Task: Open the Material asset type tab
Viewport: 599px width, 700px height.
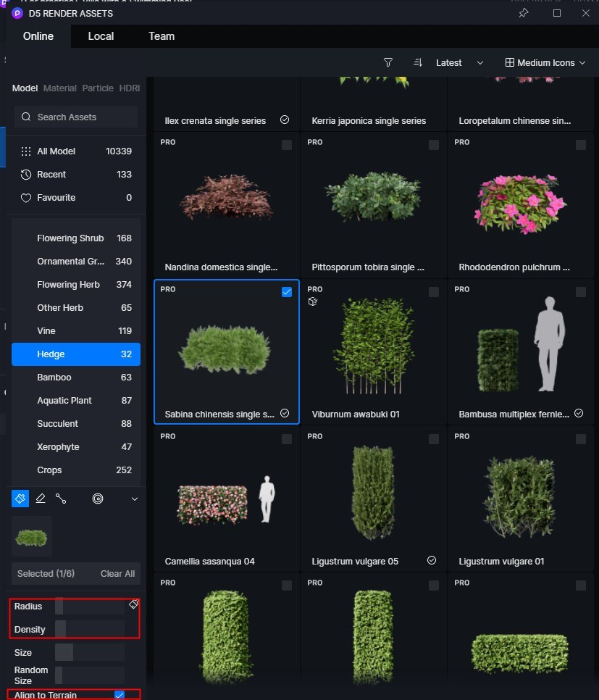Action: pos(60,88)
